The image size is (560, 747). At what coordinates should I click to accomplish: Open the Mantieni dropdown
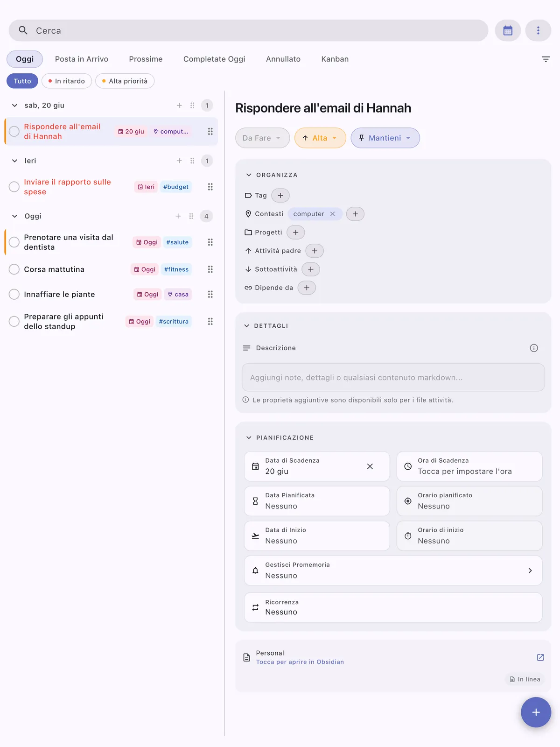385,138
